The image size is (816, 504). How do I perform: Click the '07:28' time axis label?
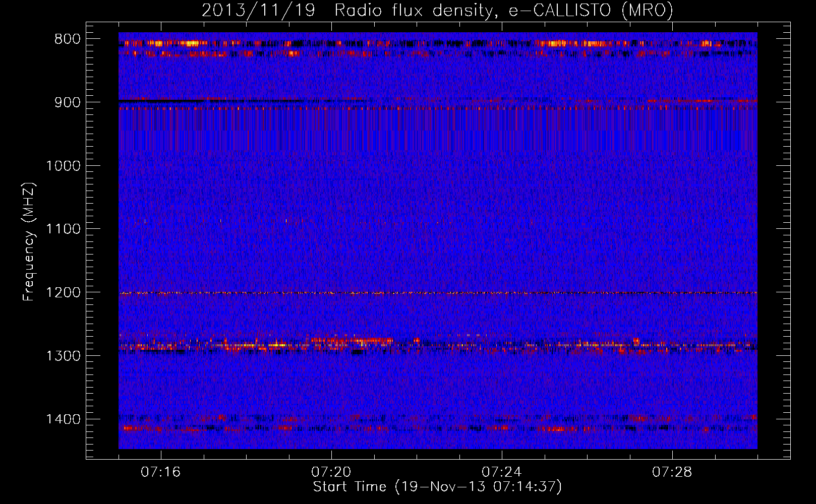[672, 472]
